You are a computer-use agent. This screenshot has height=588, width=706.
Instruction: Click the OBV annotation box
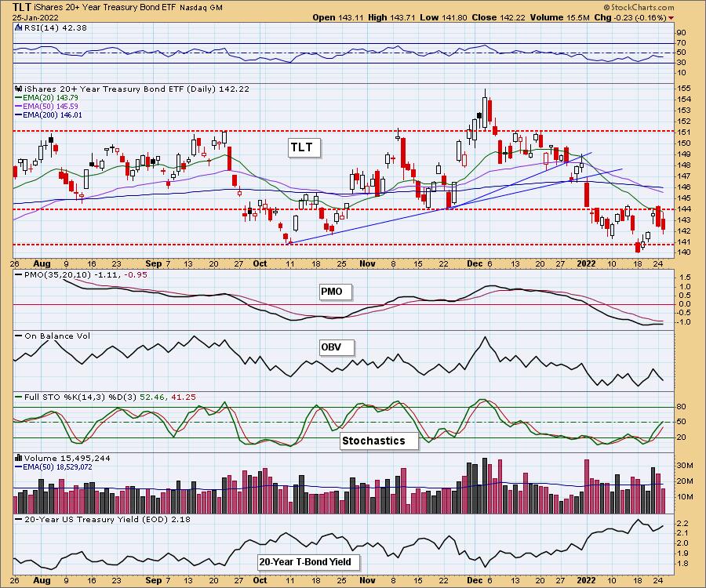[336, 347]
